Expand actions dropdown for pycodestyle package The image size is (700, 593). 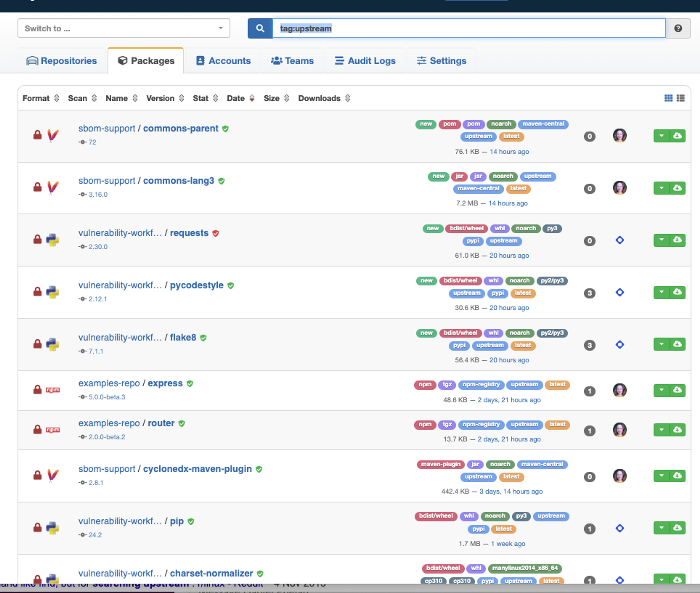tap(661, 292)
